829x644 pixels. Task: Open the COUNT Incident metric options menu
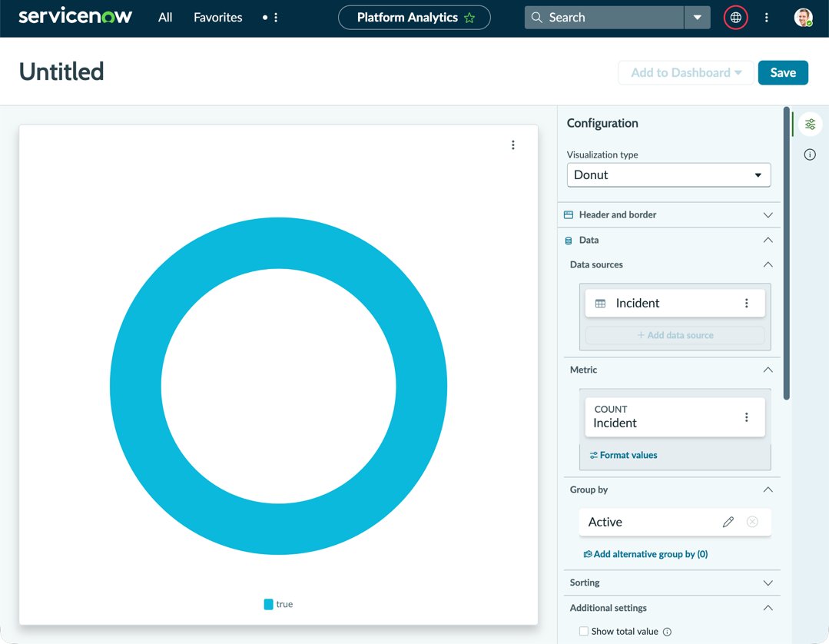pyautogui.click(x=747, y=417)
